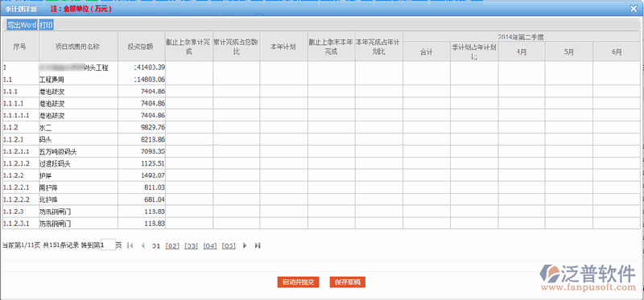Select the 9829.76 amount cell

(142, 127)
